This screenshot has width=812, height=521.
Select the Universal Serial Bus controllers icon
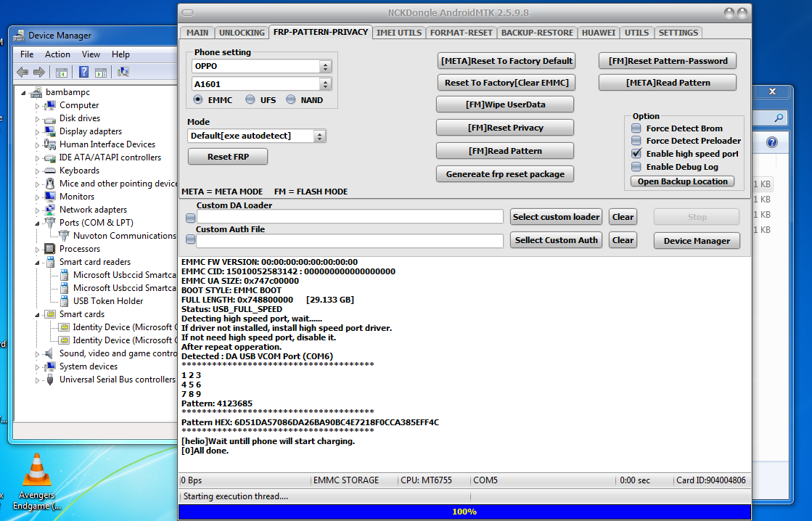50,380
